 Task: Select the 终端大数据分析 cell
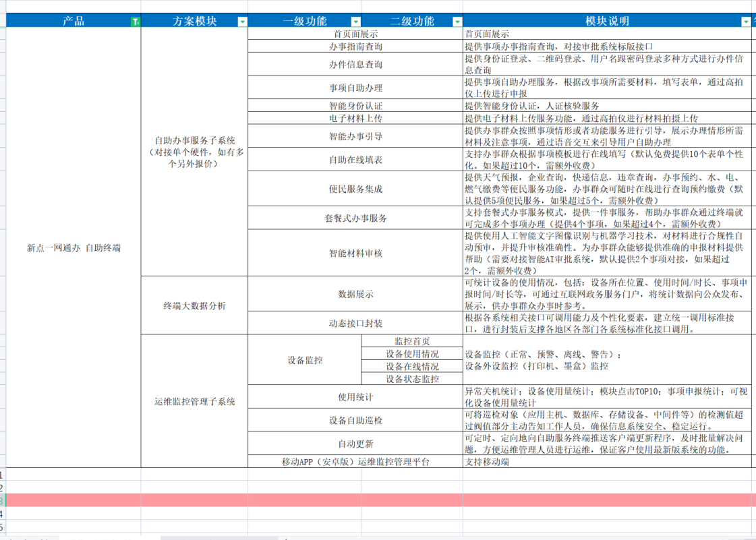(195, 305)
